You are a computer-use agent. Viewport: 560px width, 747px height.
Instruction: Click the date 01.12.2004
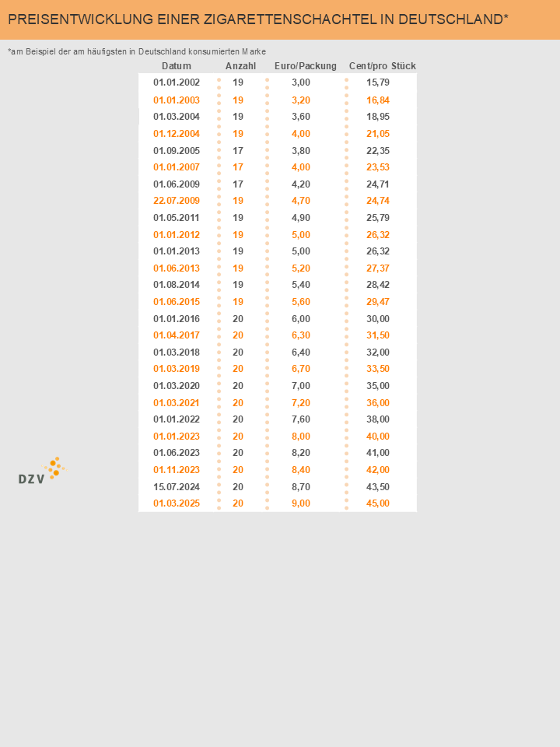[x=177, y=134]
